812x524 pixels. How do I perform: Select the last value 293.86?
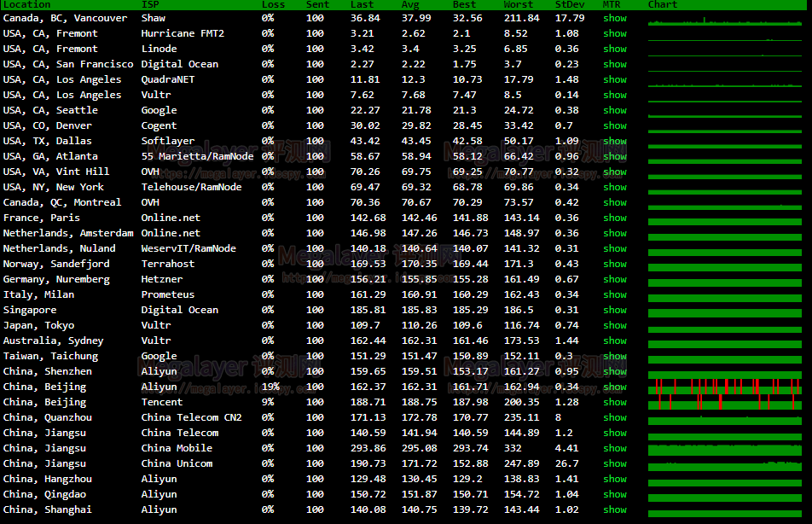pyautogui.click(x=368, y=448)
